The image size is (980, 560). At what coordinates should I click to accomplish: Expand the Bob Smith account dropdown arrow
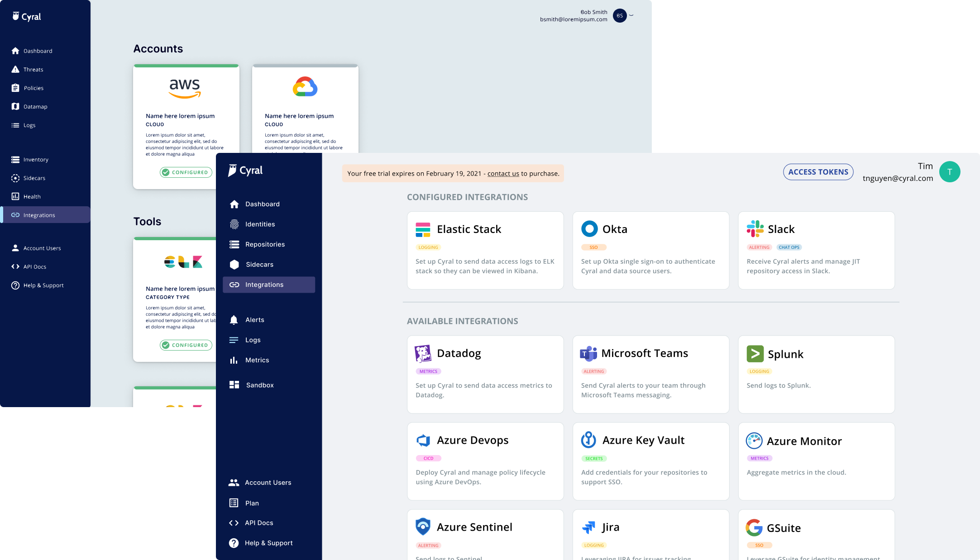[631, 15]
